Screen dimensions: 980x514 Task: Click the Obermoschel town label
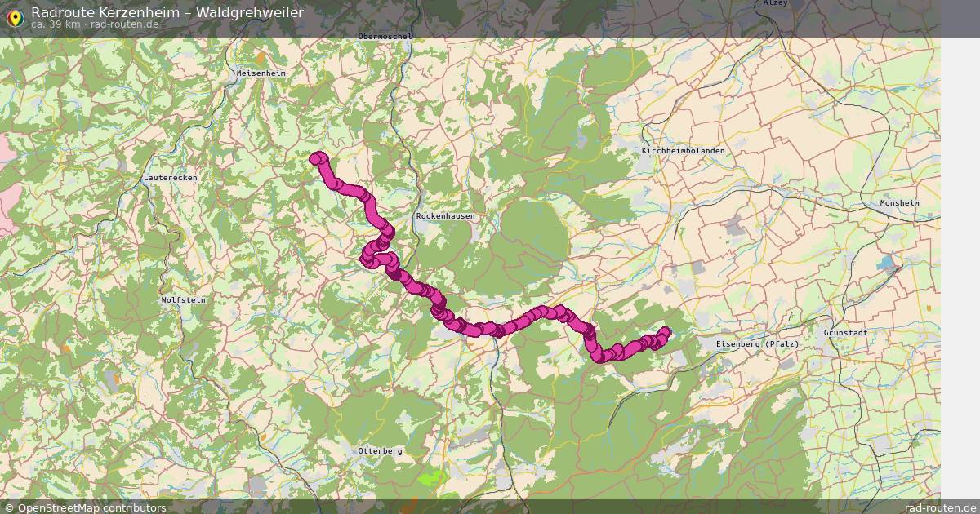click(x=385, y=37)
